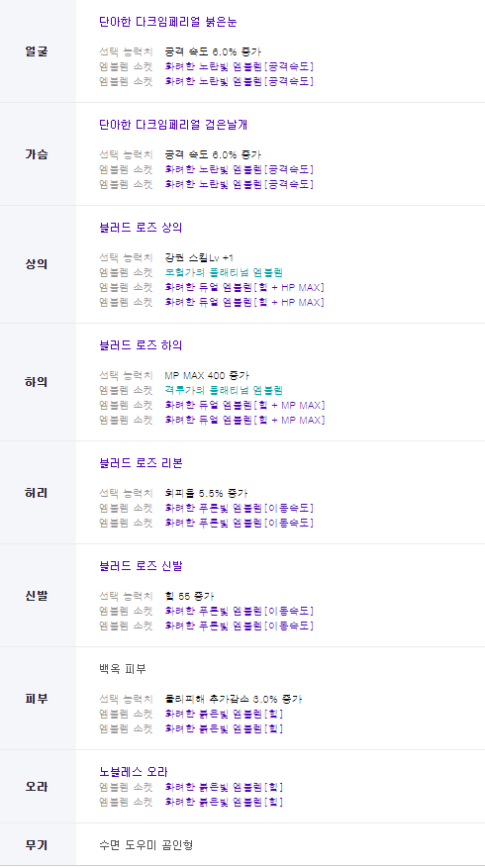Click the 오라 row header cell
The image size is (485, 868).
38,787
